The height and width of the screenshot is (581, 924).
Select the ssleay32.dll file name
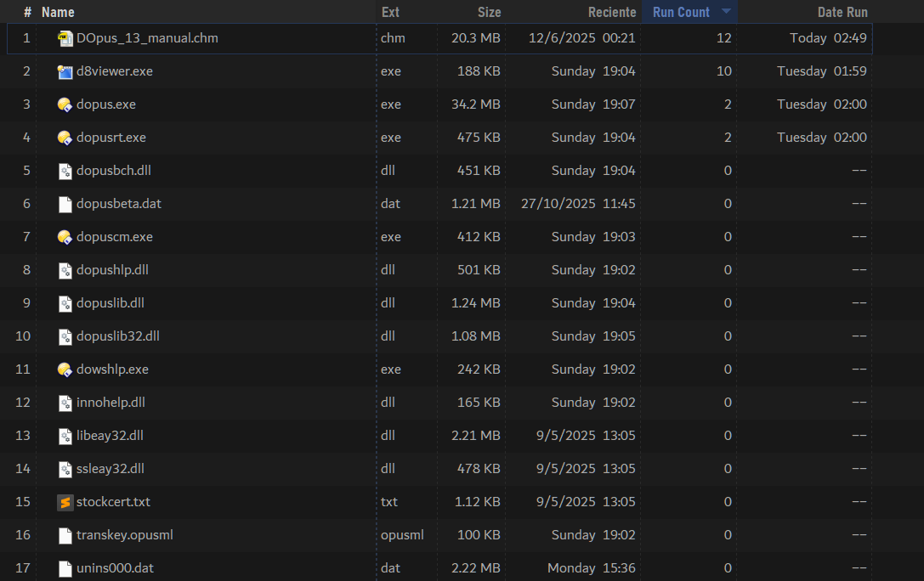pos(110,469)
